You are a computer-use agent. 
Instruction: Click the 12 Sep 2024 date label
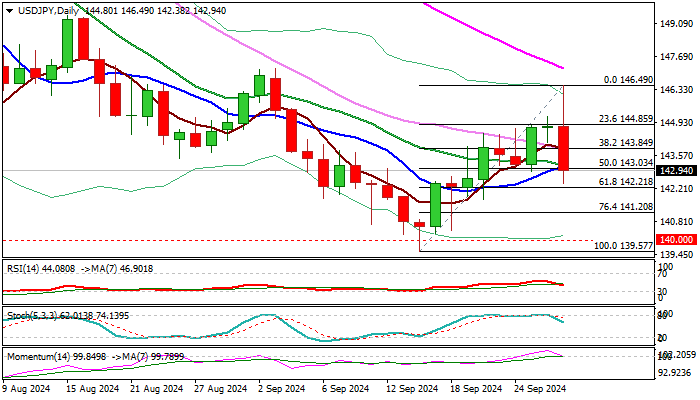[x=412, y=389]
